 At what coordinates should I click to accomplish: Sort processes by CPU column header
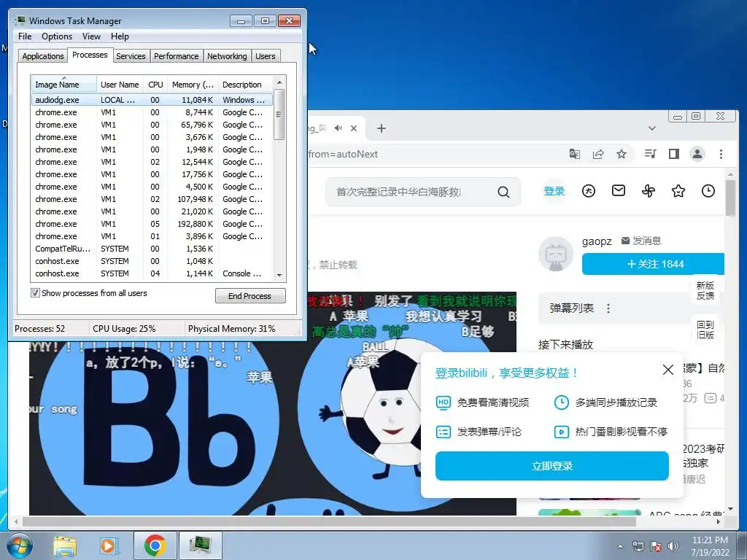pos(155,85)
